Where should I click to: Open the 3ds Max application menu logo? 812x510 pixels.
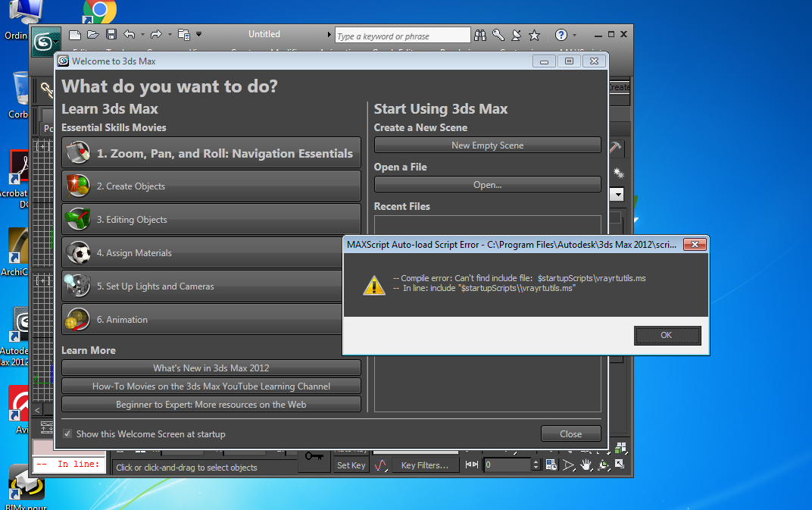coord(45,42)
